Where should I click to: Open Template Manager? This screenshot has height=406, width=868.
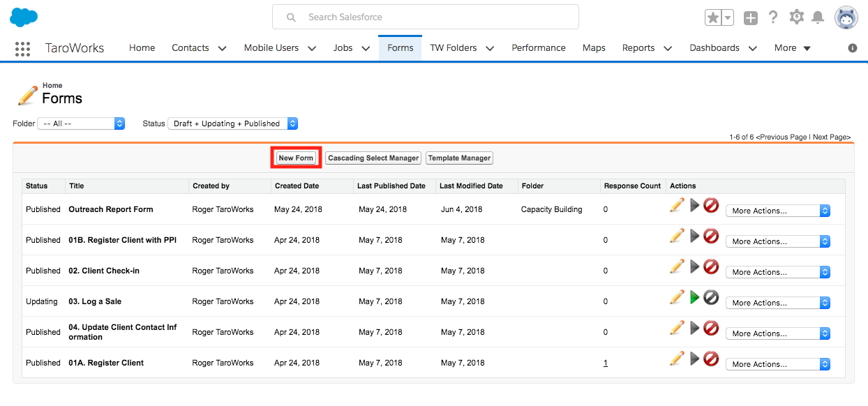point(459,158)
